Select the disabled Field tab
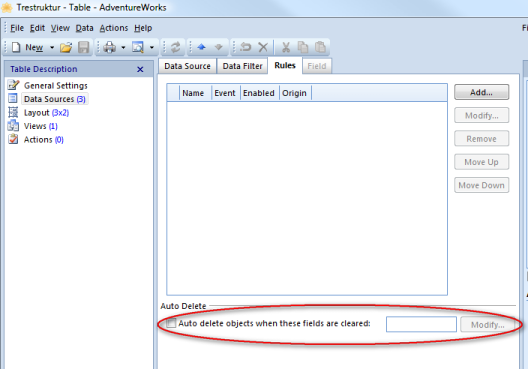Image resolution: width=528 pixels, height=369 pixels. tap(317, 66)
